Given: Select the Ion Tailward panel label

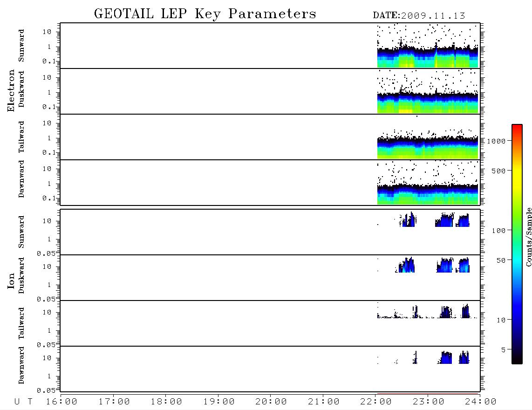Looking at the screenshot, I should (x=21, y=323).
